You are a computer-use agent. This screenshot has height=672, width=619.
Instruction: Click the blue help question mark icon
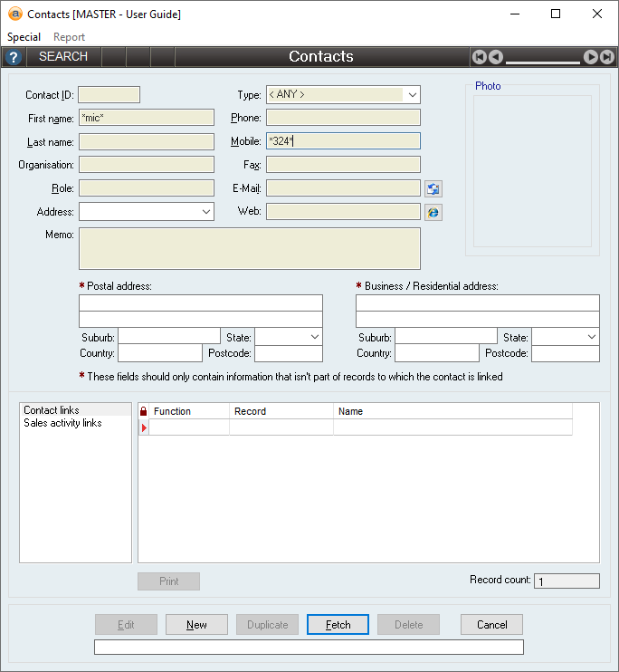[13, 57]
